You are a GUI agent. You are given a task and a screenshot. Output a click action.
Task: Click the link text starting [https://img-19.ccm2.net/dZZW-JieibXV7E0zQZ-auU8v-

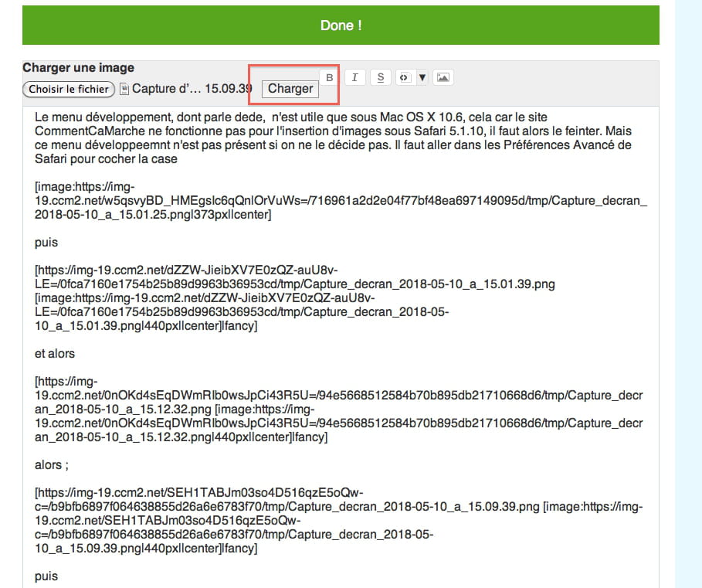point(294,297)
